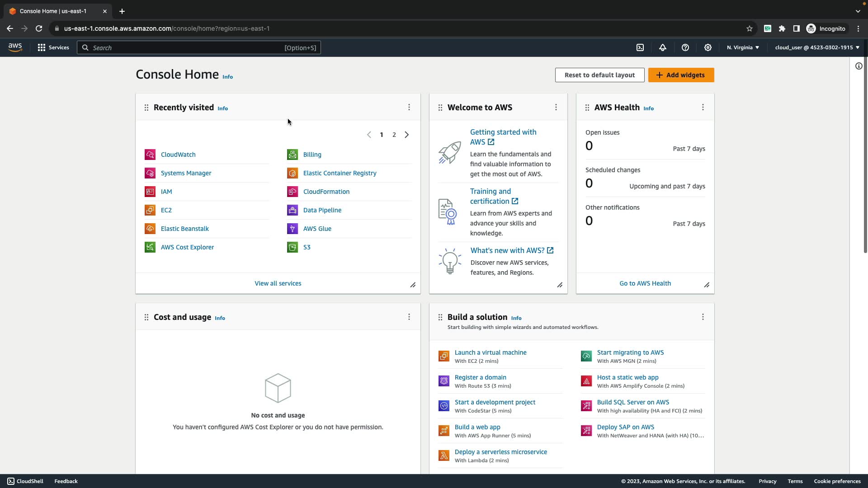This screenshot has width=868, height=488.
Task: Go to page 2 of recently visited
Action: [x=394, y=135]
